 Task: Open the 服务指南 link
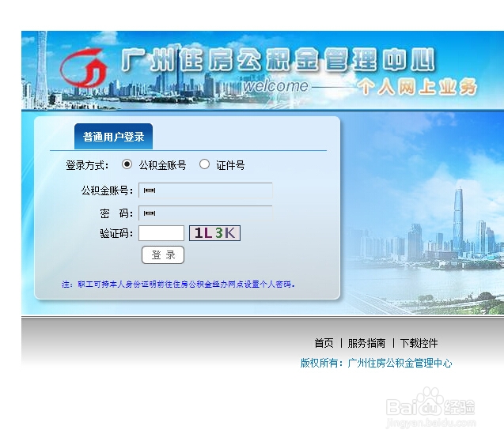click(366, 343)
